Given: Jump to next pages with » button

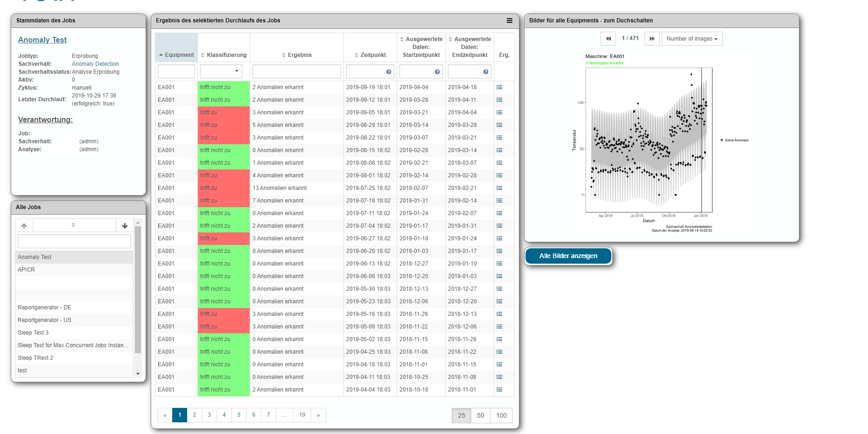Looking at the screenshot, I should pos(318,415).
